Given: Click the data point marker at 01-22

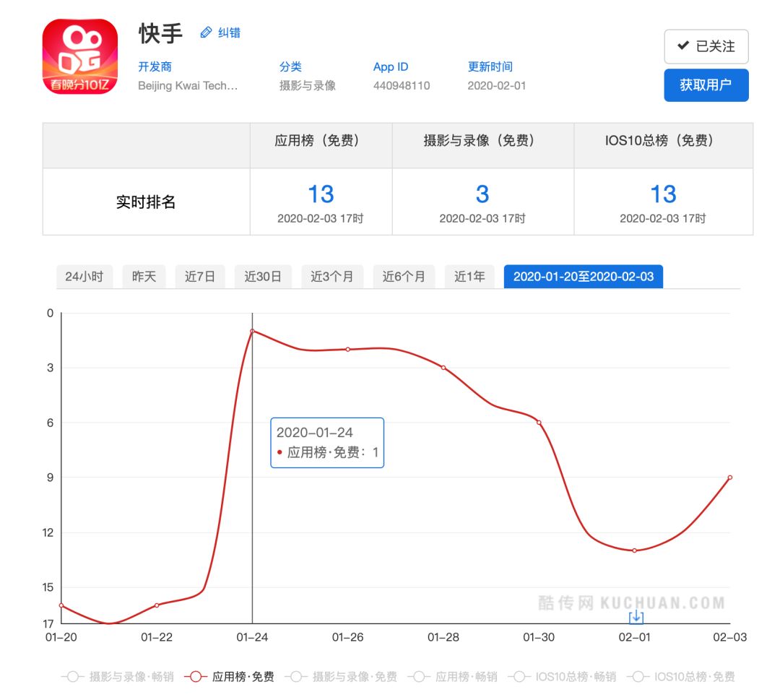Looking at the screenshot, I should pyautogui.click(x=156, y=606).
